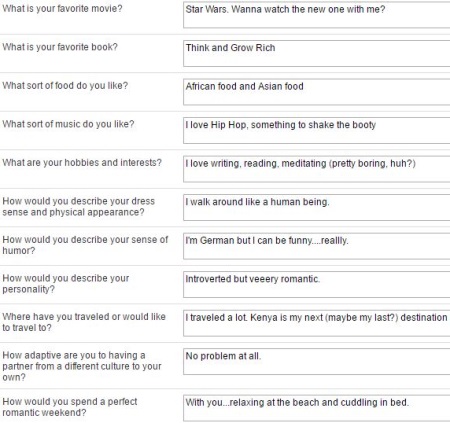The image size is (450, 423).
Task: Click the food preference answer box
Action: 317,92
